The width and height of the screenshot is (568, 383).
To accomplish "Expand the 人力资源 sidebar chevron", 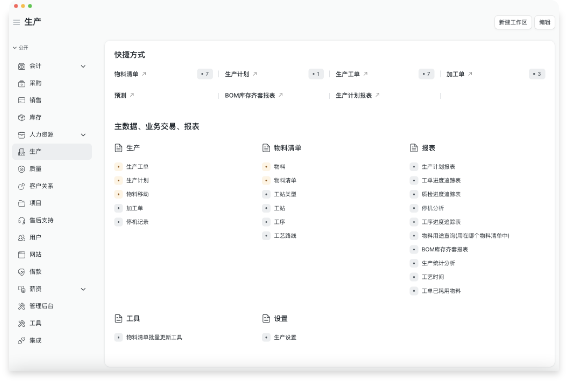I will tap(83, 135).
